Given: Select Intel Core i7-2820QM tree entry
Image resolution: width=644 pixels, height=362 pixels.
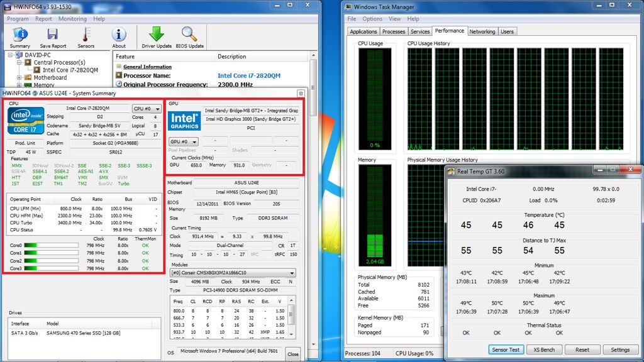Looking at the screenshot, I should pos(70,70).
